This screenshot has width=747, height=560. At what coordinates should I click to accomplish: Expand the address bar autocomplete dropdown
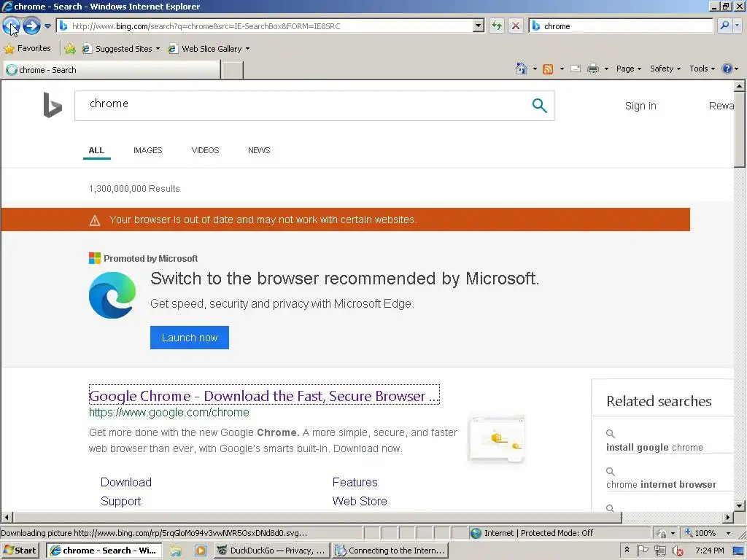click(479, 26)
